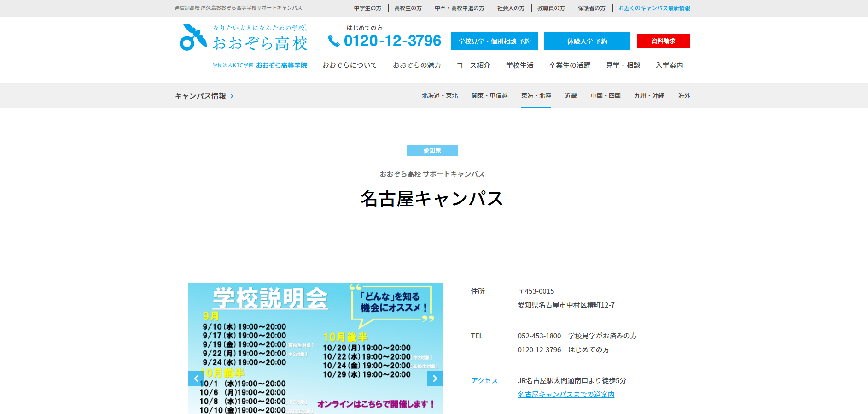Go to previous slide with left arrow
This screenshot has width=868, height=414.
[196, 379]
